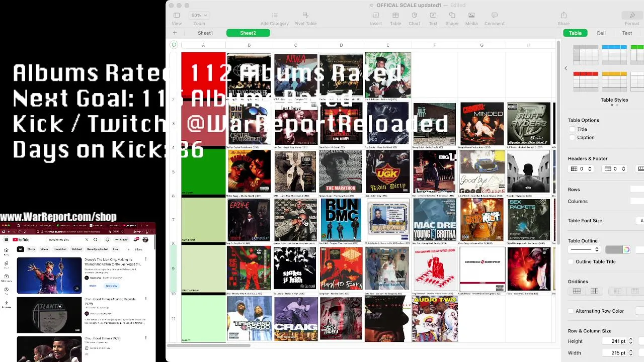Select column D header
Viewport: 644px width, 362px height.
click(x=341, y=45)
